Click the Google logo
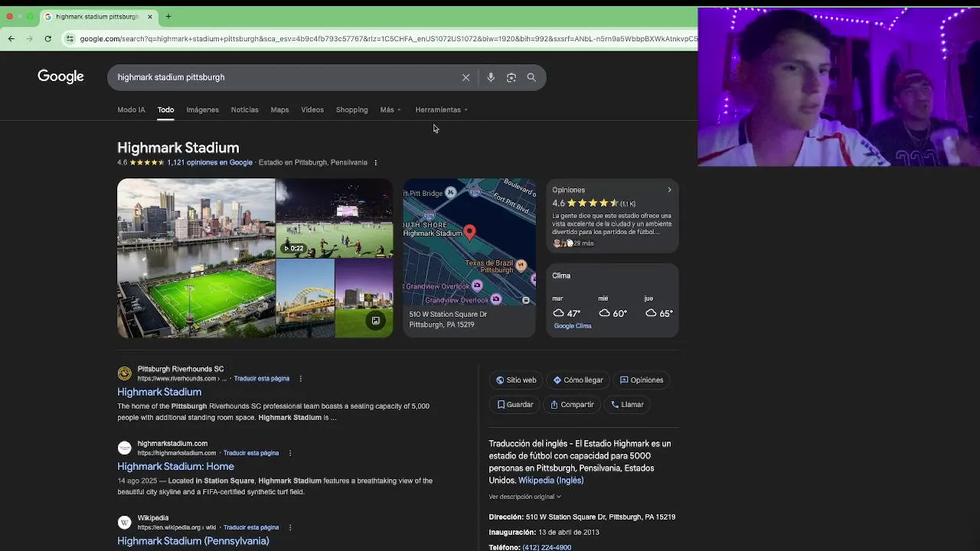Viewport: 980px width, 551px height. 60,77
